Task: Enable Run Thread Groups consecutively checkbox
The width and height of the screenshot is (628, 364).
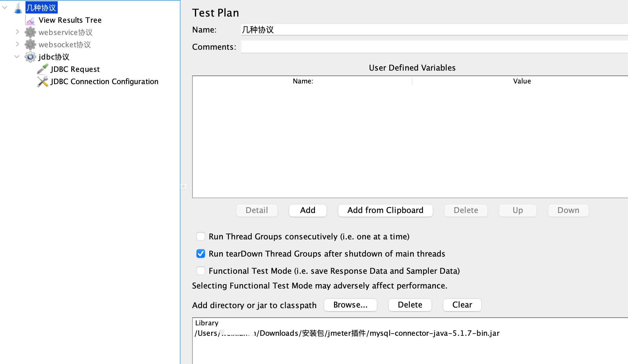Action: (x=201, y=236)
